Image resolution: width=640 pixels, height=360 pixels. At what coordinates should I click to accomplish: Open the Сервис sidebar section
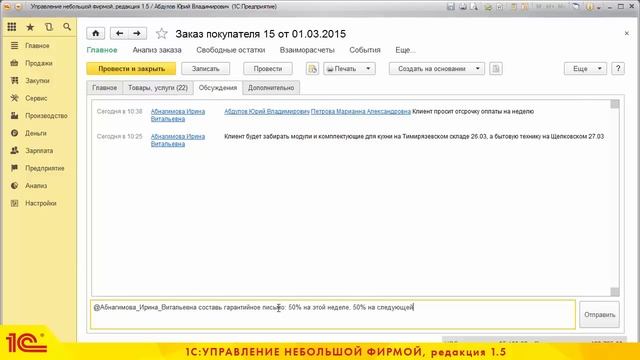(36, 98)
